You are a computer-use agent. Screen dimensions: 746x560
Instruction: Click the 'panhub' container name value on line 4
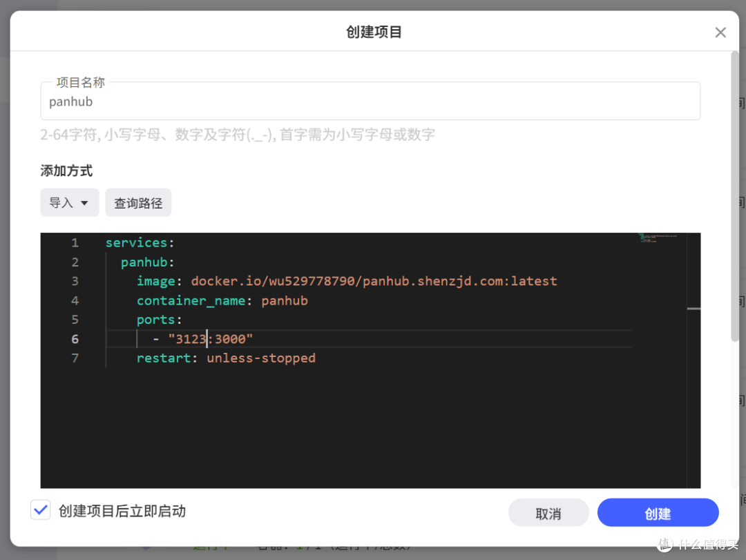tap(285, 300)
